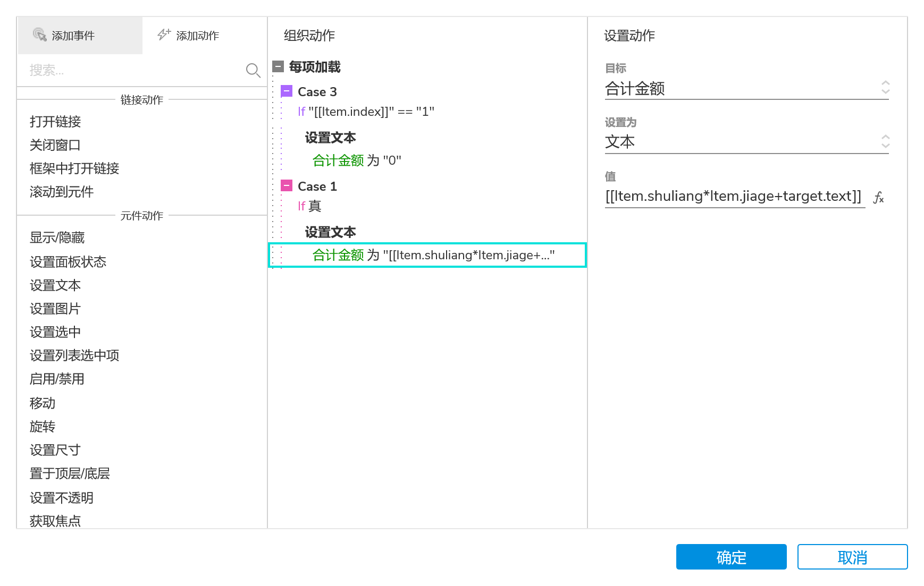This screenshot has width=924, height=586.
Task: Click the Case 3 condition line
Action: 367,112
